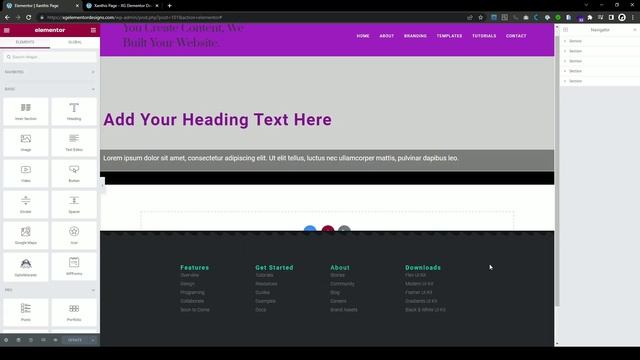Open the Chrome three-dot menu
640x360 pixels.
point(633,18)
